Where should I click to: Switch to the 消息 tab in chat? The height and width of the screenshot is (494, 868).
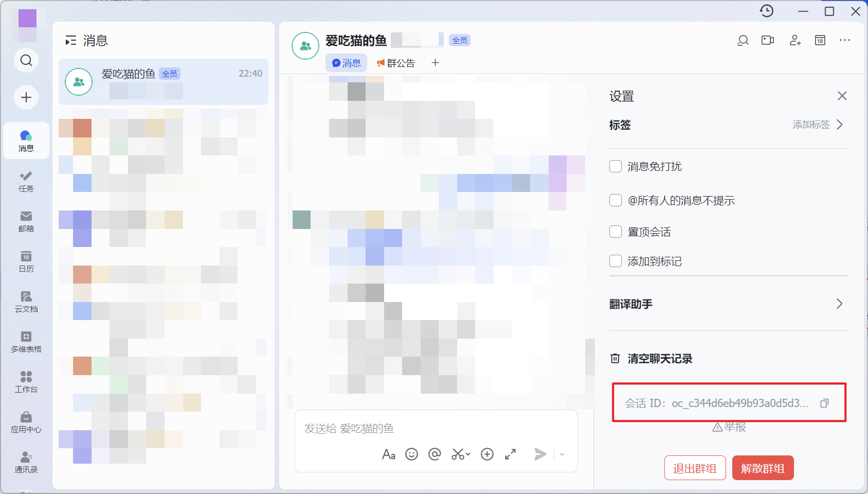click(347, 63)
